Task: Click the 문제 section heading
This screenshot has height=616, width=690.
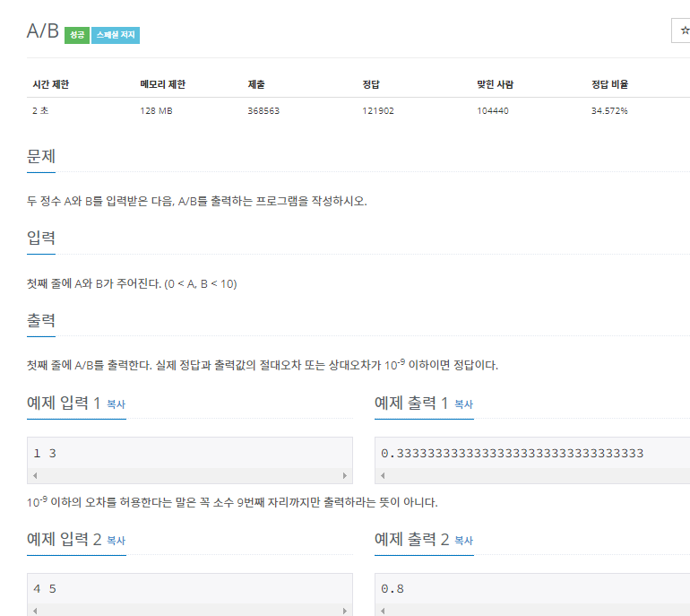Action: pos(41,157)
